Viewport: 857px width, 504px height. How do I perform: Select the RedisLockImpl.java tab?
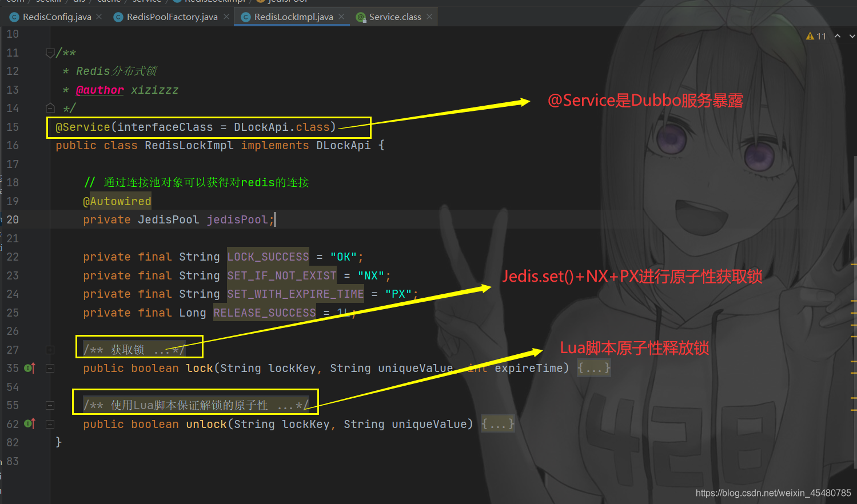(x=293, y=17)
